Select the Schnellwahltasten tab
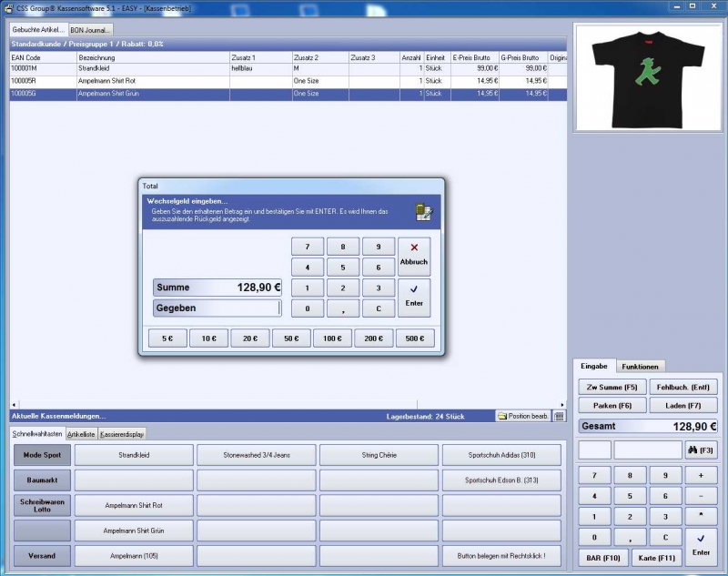Screen dimensions: 728x576 (37, 433)
